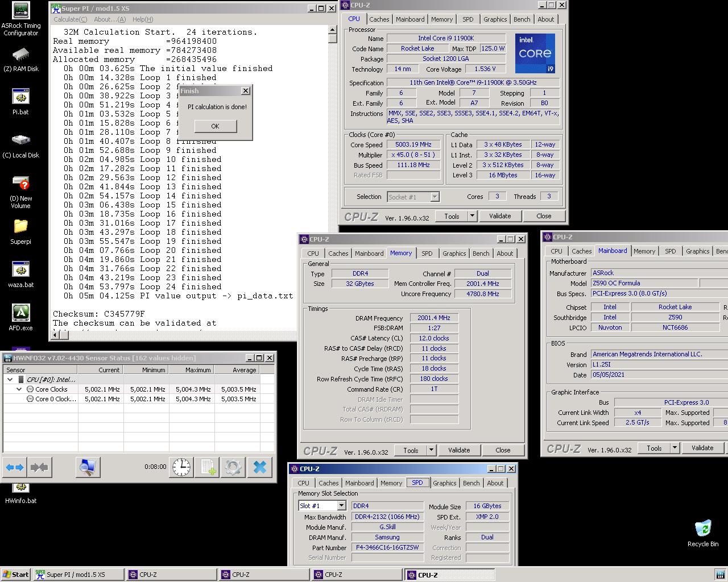Click Close in Memory CPU-Z window
This screenshot has width=728, height=582.
pyautogui.click(x=503, y=450)
